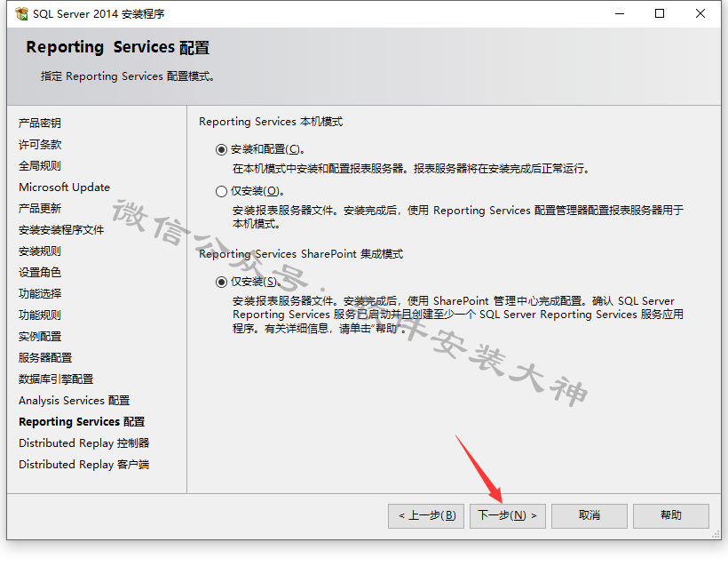Viewport: 728px width, 574px height.
Task: Click the 全局规则 step in the sidebar
Action: 40,166
